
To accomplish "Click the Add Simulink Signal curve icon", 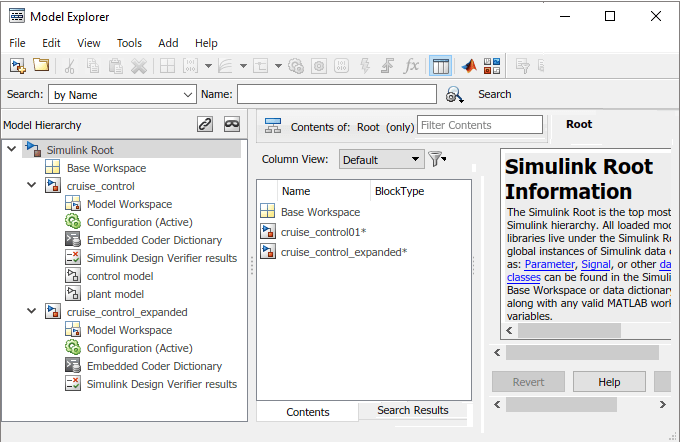I will [225, 66].
